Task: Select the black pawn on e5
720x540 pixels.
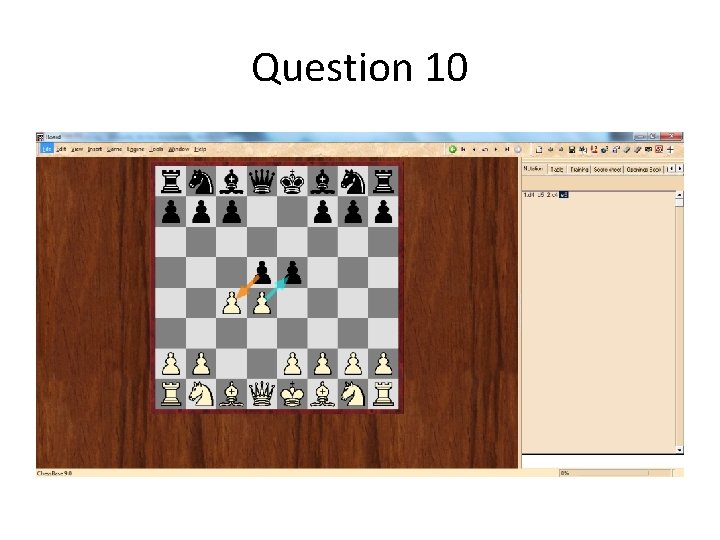Action: click(292, 272)
